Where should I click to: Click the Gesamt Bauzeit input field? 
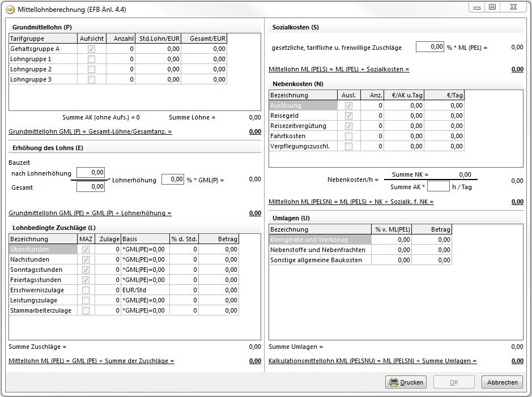91,187
